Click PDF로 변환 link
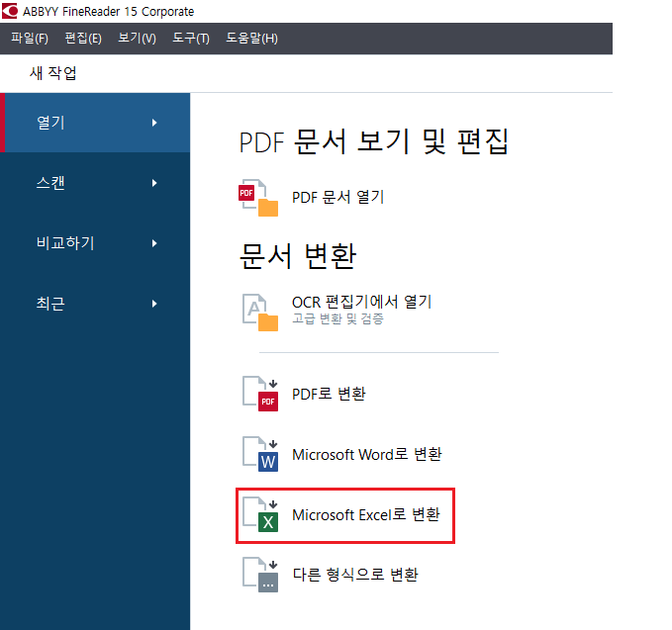 click(329, 394)
